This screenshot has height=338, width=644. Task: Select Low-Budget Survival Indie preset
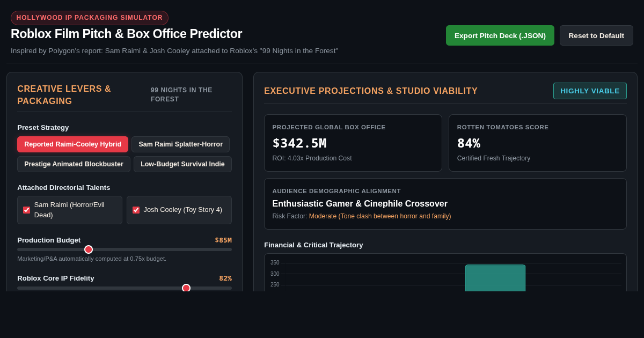pos(182,164)
